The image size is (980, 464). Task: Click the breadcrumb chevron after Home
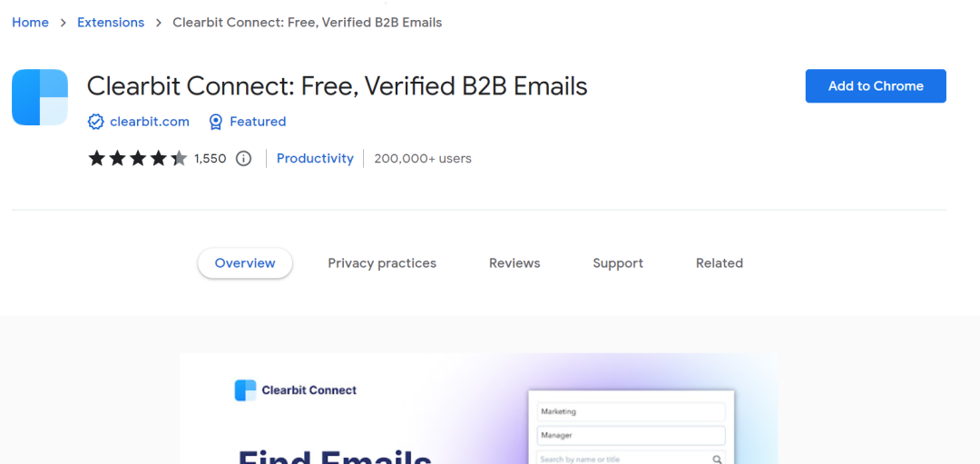pos(64,23)
